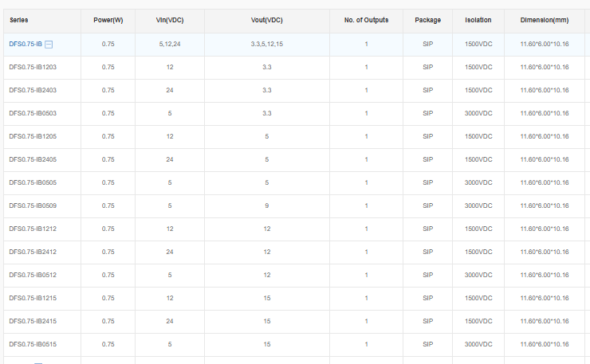Click the Vout(VDC) column header
Screen dimensions: 590x364
(267, 20)
